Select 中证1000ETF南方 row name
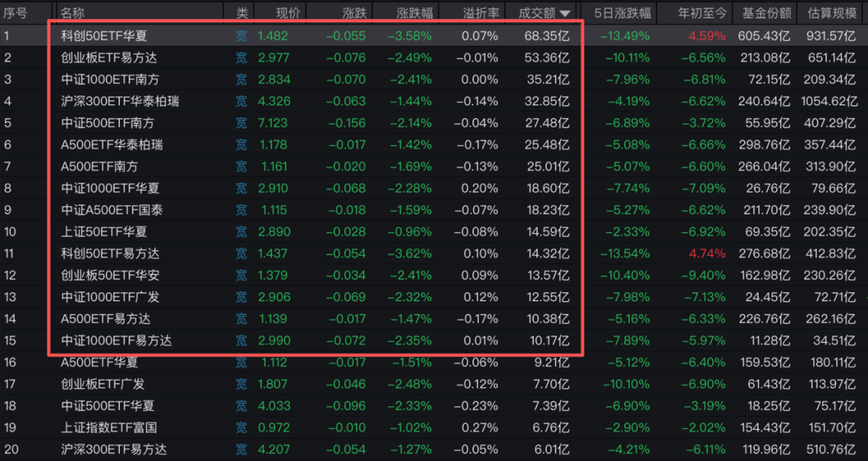This screenshot has width=868, height=461. (x=109, y=80)
